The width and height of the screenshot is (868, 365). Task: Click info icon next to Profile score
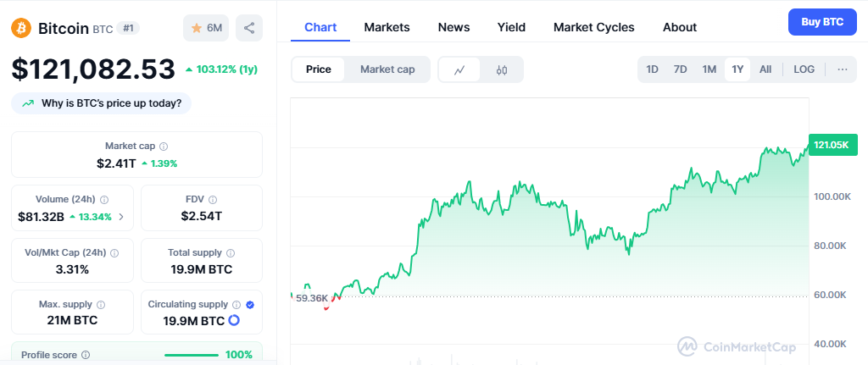pos(86,355)
